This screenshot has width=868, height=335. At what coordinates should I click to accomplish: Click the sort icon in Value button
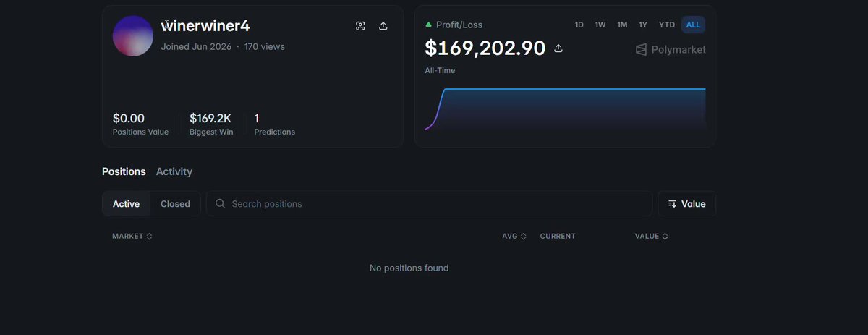tap(673, 204)
